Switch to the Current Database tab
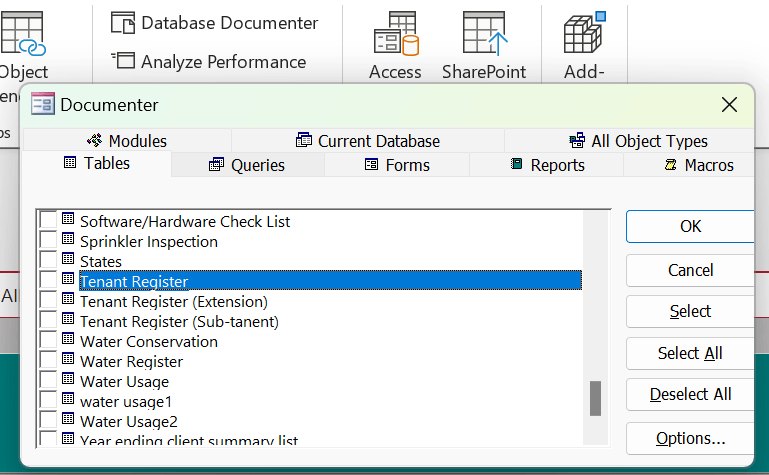769x475 pixels. pos(368,141)
